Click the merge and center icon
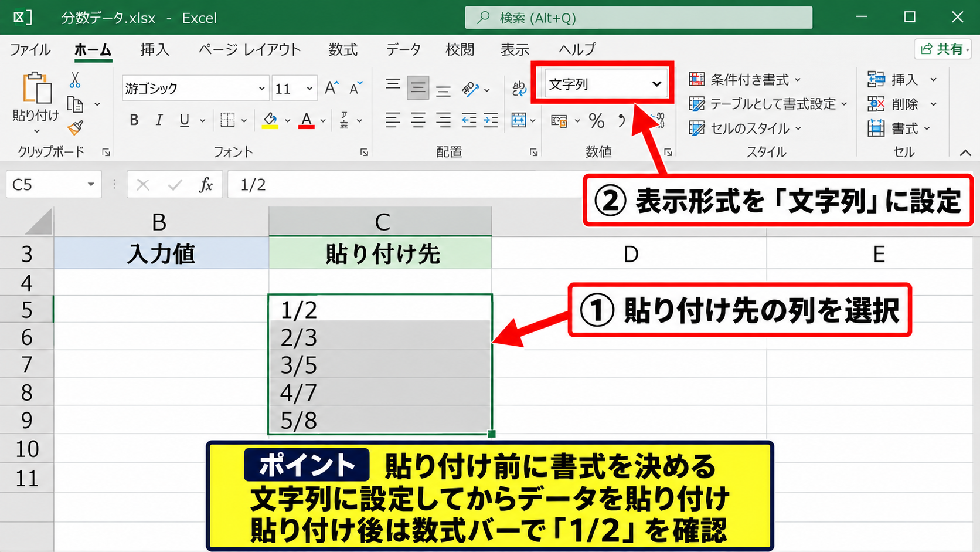This screenshot has width=980, height=552. pos(519,120)
